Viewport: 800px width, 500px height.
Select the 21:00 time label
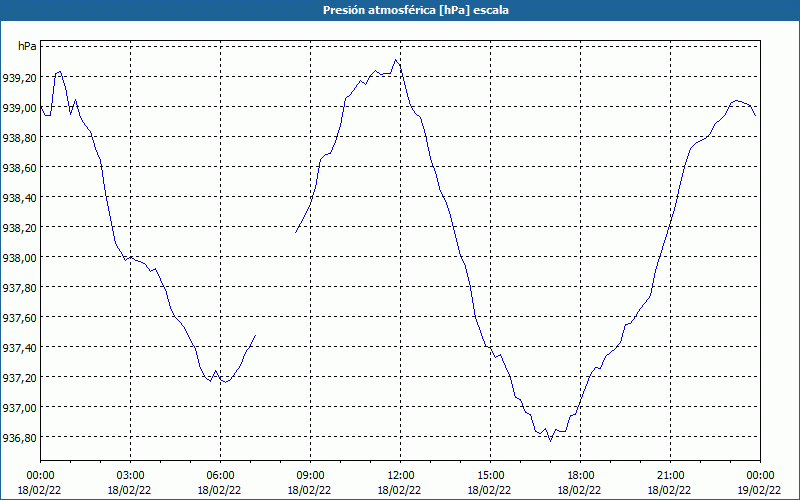670,476
